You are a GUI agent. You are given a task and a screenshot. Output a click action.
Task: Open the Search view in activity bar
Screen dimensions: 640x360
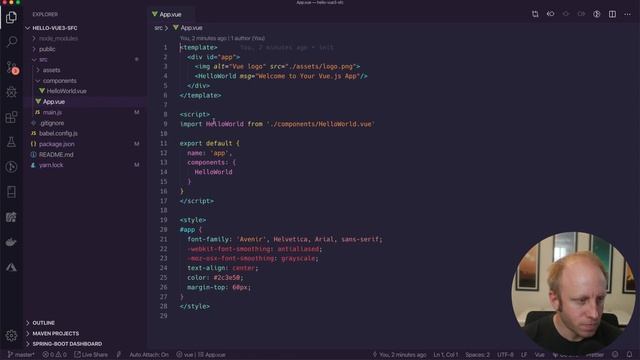pyautogui.click(x=11, y=42)
